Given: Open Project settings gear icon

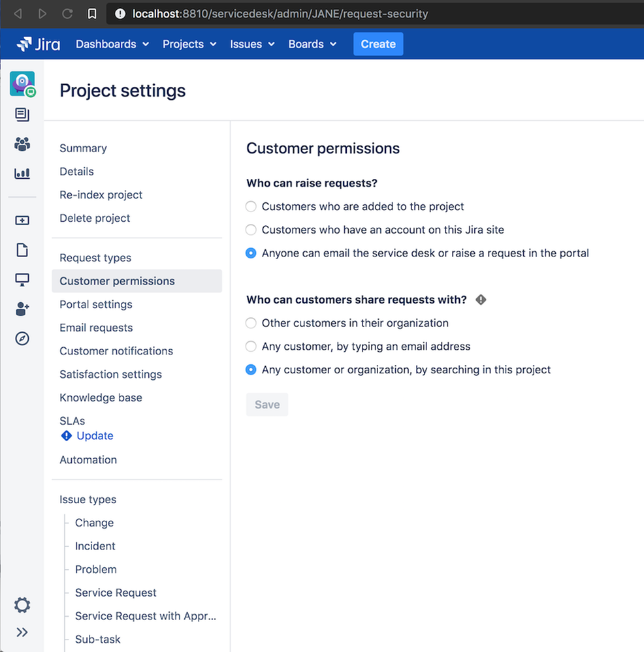Looking at the screenshot, I should pos(22,605).
